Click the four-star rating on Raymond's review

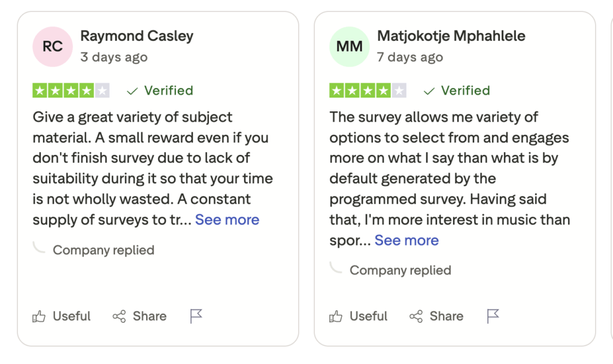[71, 90]
